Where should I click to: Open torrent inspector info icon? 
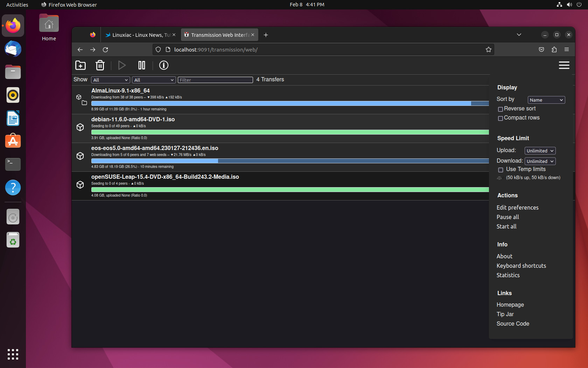click(164, 65)
